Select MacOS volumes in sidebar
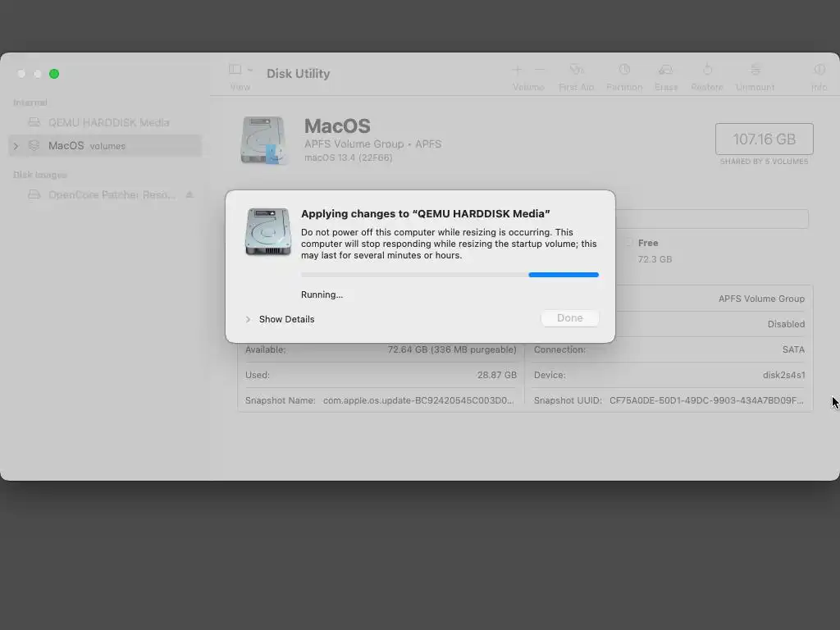The height and width of the screenshot is (630, 840). tap(106, 146)
